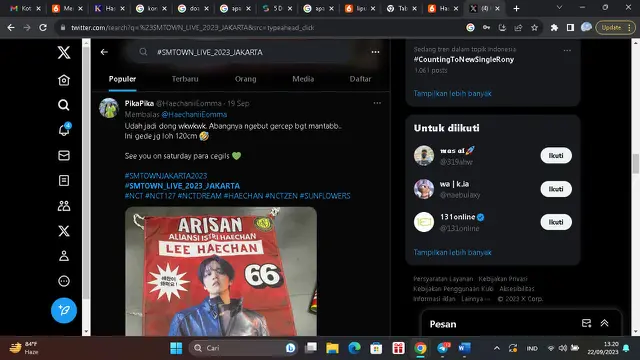640x360 pixels.
Task: Switch to the Gmail tab
Action: [24, 8]
